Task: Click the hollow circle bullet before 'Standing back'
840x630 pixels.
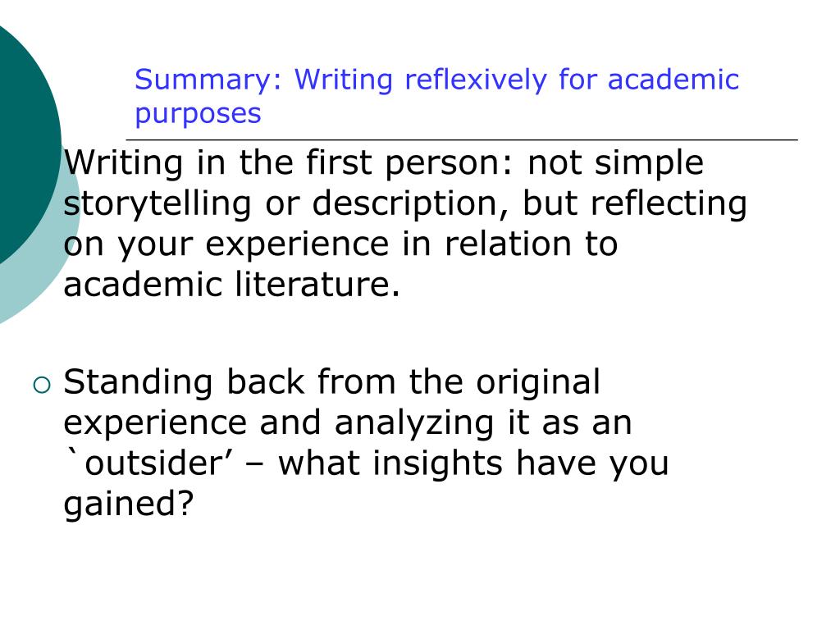Action: click(41, 386)
